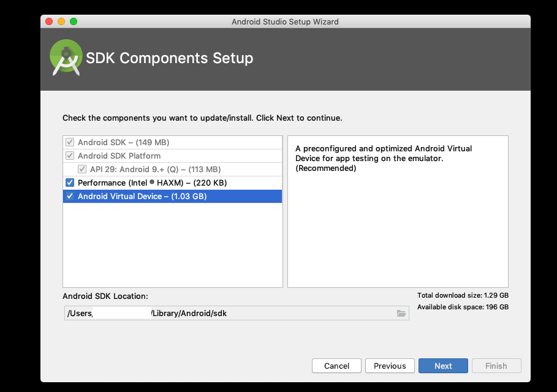Viewport: 557px width, 392px height.
Task: Select the 'Android SDK – (149 MB)' row label
Action: [123, 142]
